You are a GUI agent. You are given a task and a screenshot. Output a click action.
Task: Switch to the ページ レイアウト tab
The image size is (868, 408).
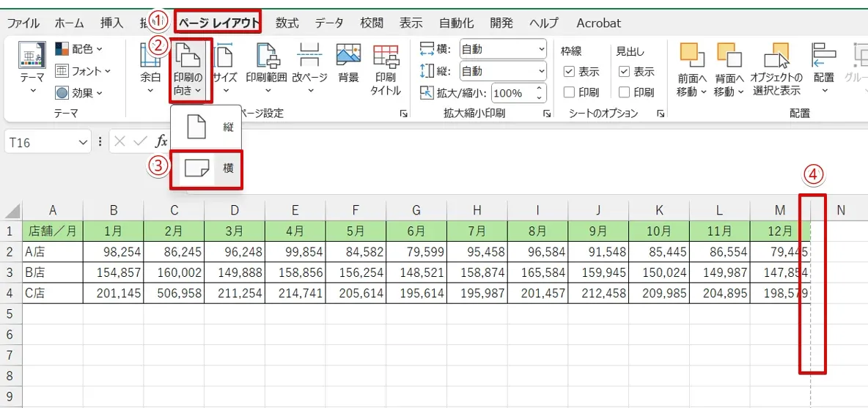(x=218, y=23)
